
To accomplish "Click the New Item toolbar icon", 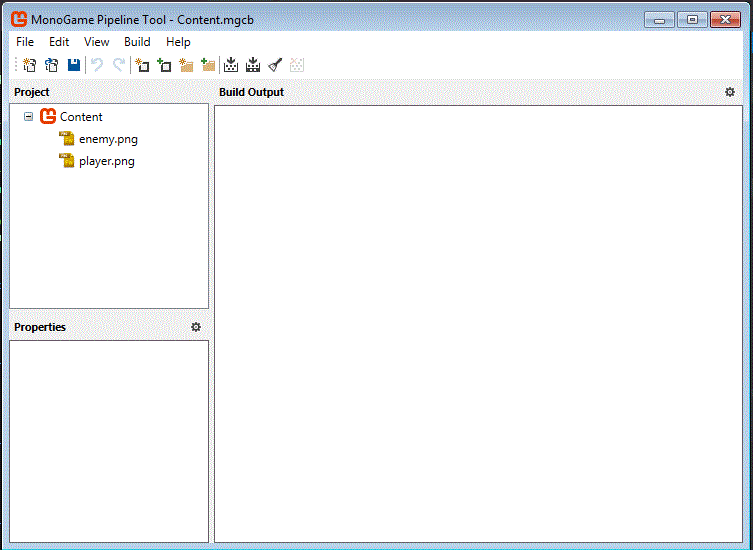I will coord(142,65).
